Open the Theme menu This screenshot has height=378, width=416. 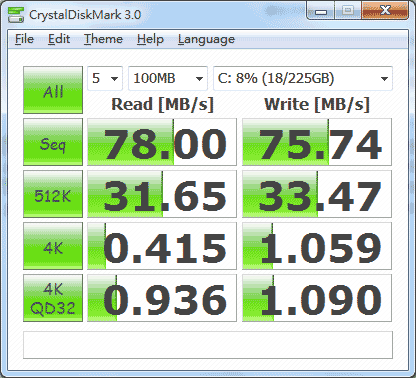[103, 39]
